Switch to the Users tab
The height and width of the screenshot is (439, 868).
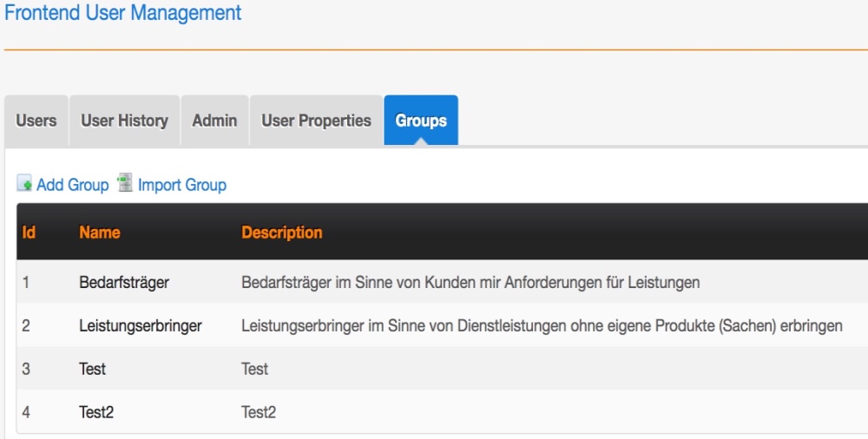(x=36, y=121)
